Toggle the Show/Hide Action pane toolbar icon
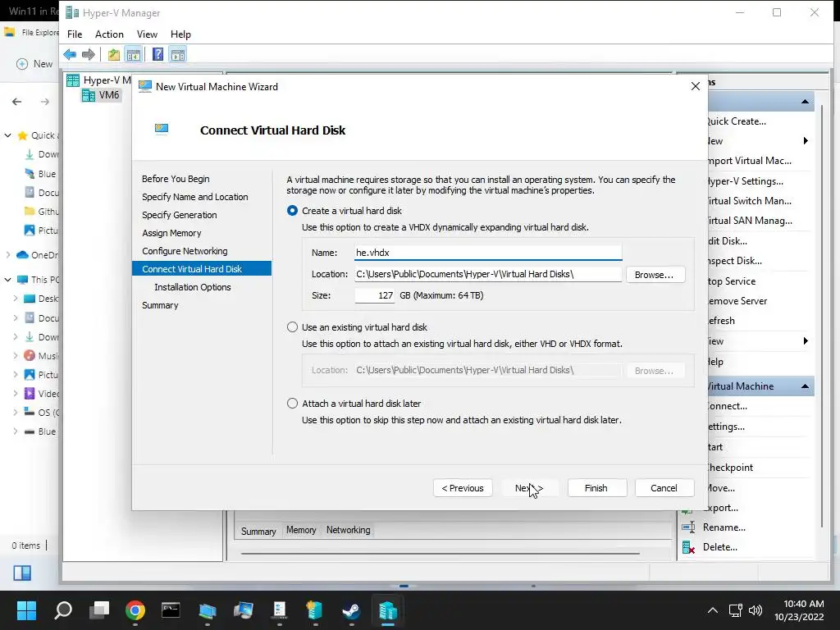The height and width of the screenshot is (630, 840). coord(178,54)
